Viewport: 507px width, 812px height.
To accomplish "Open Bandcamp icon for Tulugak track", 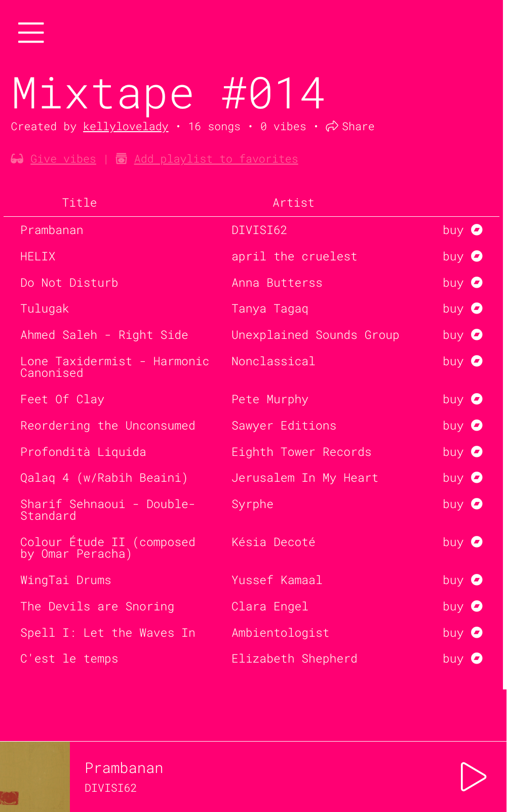I will [x=477, y=308].
